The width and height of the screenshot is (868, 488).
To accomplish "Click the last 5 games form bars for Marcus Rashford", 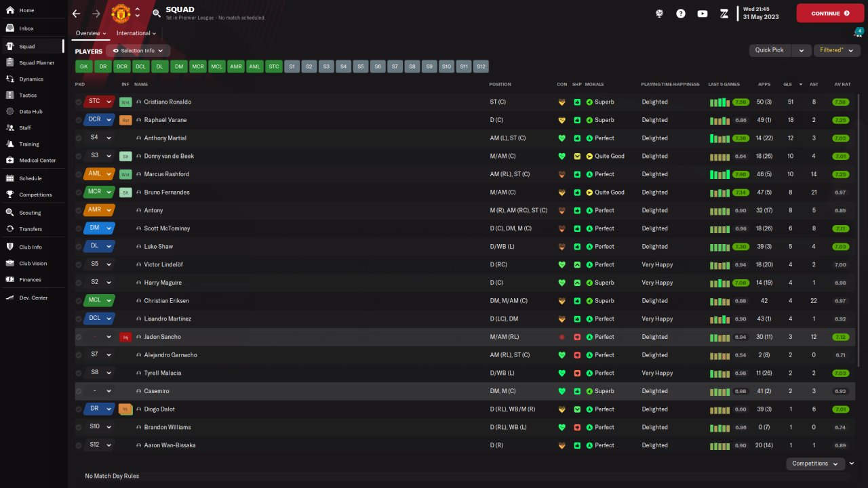I will pyautogui.click(x=719, y=174).
